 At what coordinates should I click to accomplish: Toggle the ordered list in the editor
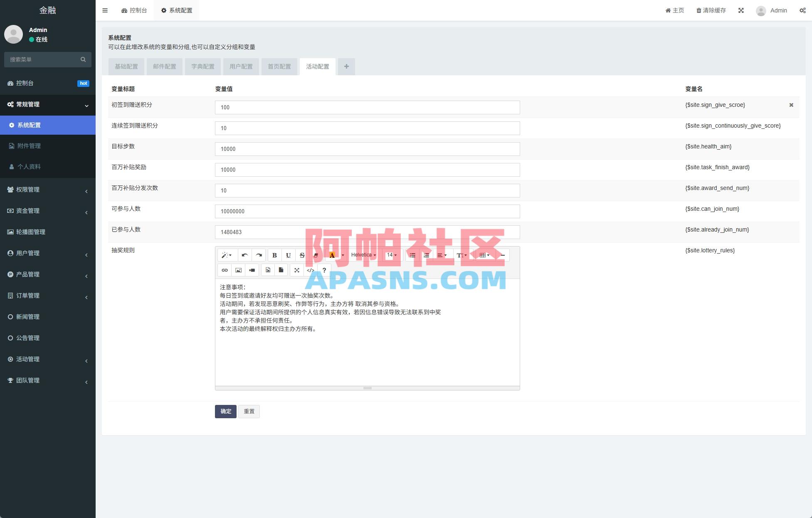pyautogui.click(x=425, y=255)
